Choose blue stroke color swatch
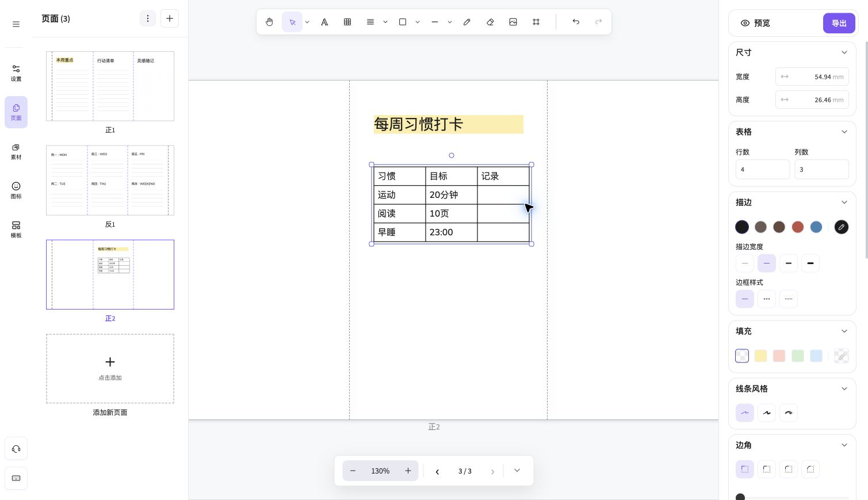868x500 pixels. click(x=816, y=227)
